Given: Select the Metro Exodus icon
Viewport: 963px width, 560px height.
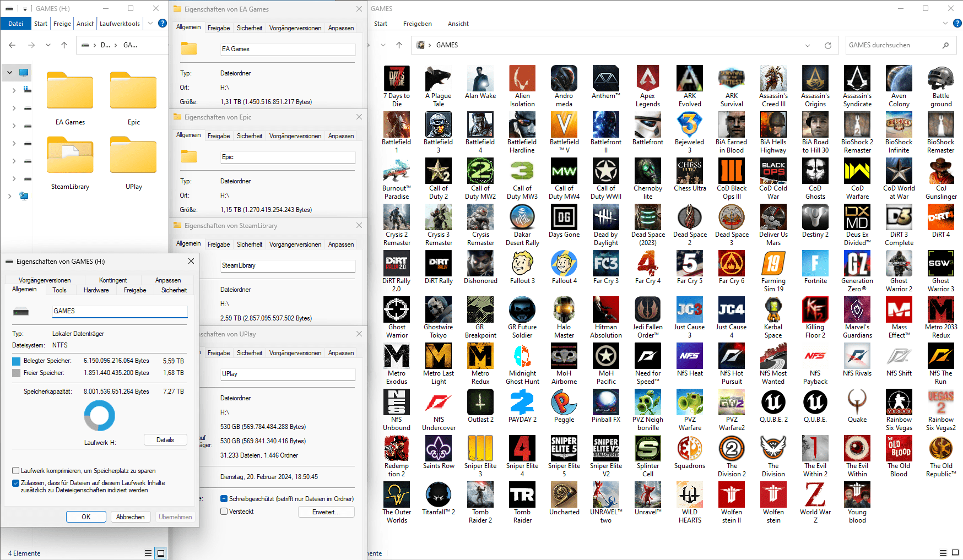Looking at the screenshot, I should point(397,364).
